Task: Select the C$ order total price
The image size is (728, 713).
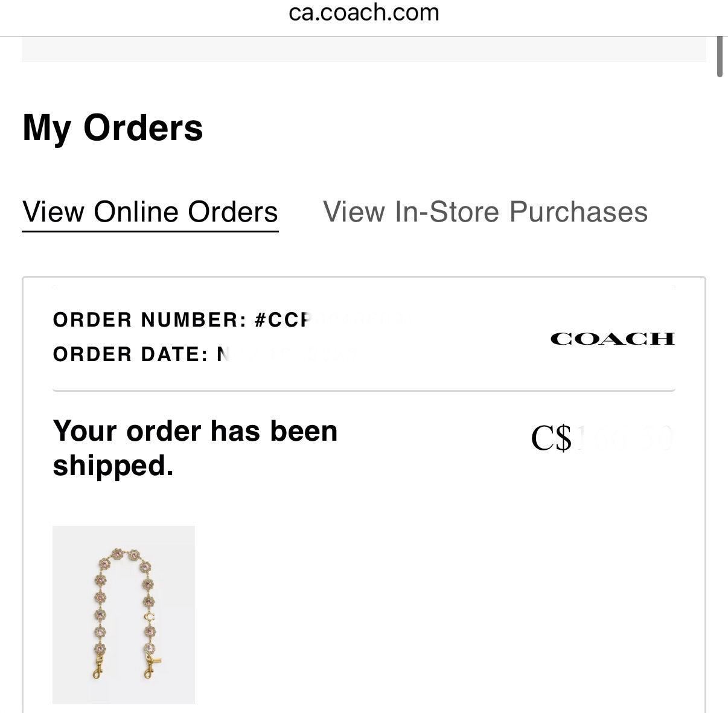Action: pos(601,439)
